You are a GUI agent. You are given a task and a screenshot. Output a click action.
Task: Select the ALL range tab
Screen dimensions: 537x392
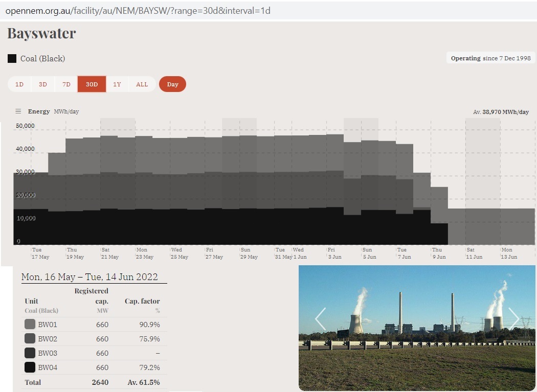point(142,84)
